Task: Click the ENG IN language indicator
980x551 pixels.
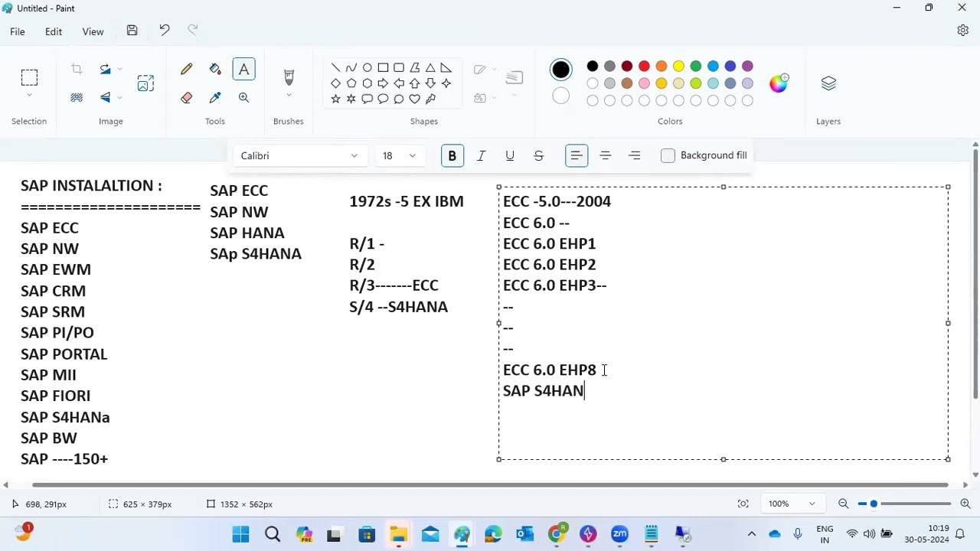Action: tap(825, 534)
